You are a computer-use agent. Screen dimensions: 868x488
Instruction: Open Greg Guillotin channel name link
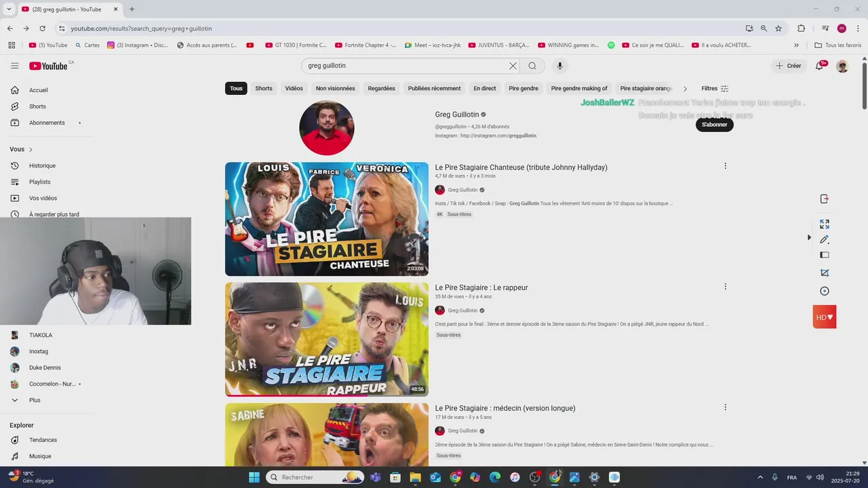coord(457,115)
